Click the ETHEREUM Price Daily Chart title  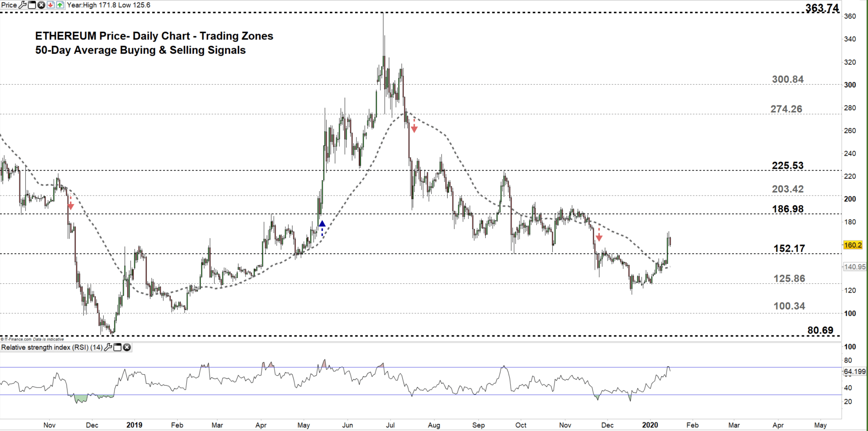[154, 36]
